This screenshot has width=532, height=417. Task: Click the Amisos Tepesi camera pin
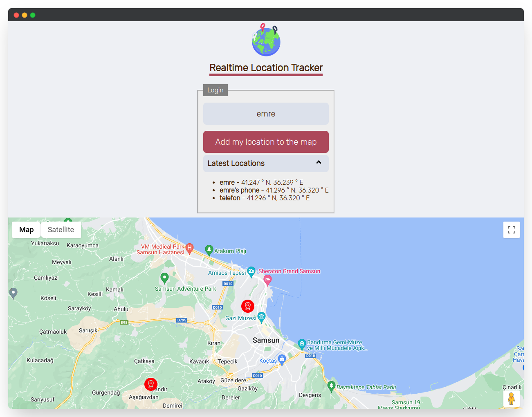click(x=251, y=272)
